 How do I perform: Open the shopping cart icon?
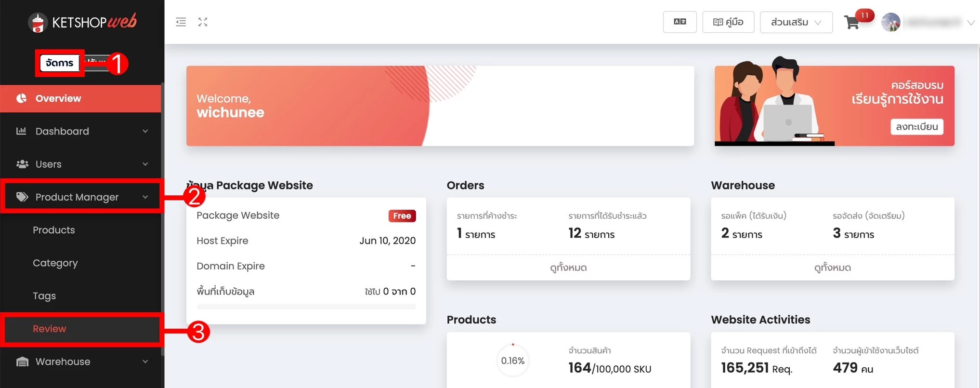pyautogui.click(x=851, y=23)
